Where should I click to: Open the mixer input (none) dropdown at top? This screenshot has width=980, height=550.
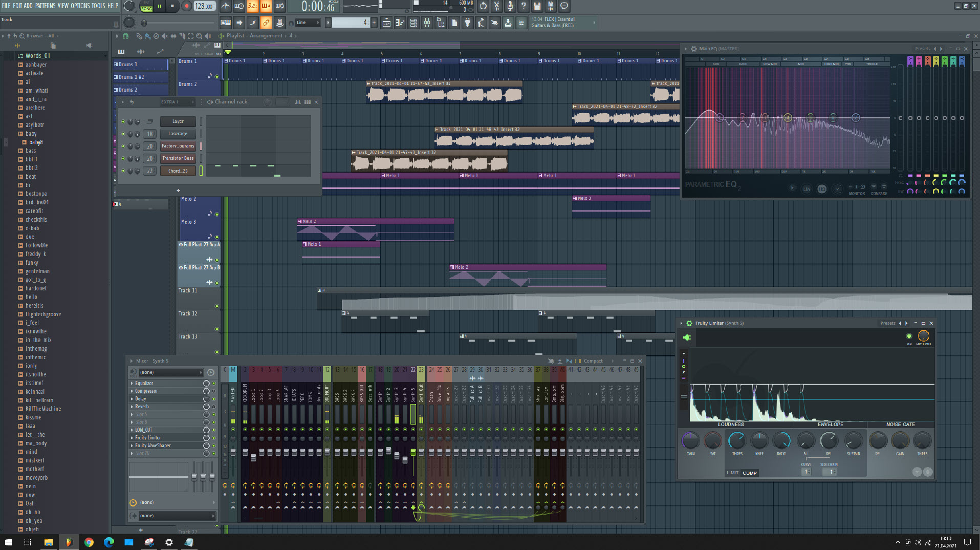coord(171,372)
